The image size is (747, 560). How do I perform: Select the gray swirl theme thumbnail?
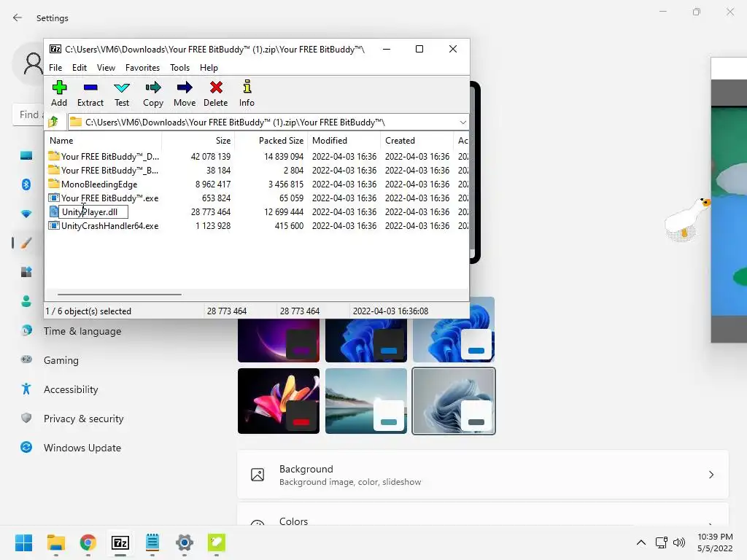tap(454, 401)
